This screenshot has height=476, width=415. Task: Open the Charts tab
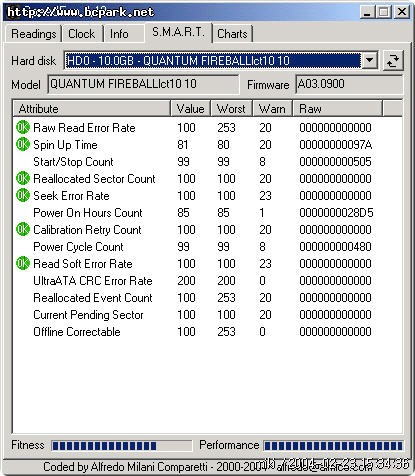coord(232,34)
